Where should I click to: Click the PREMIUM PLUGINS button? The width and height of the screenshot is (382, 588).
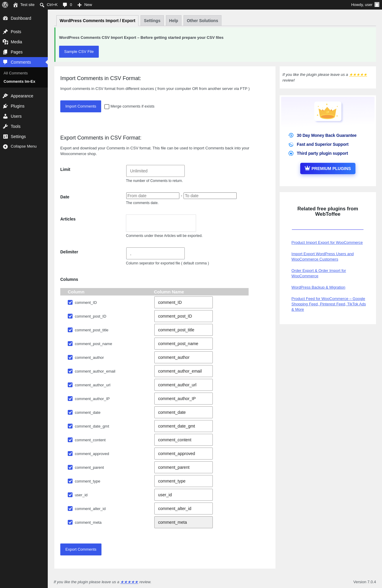328,169
